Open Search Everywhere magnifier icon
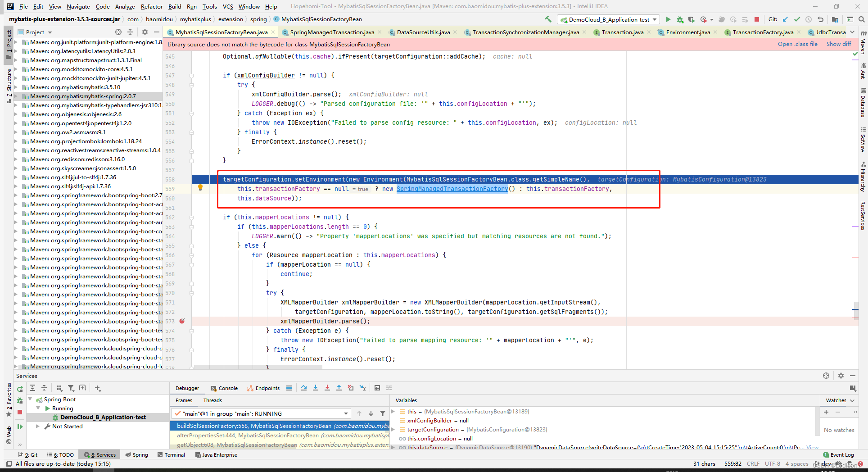Screen dimensions: 868x472 tap(861, 19)
